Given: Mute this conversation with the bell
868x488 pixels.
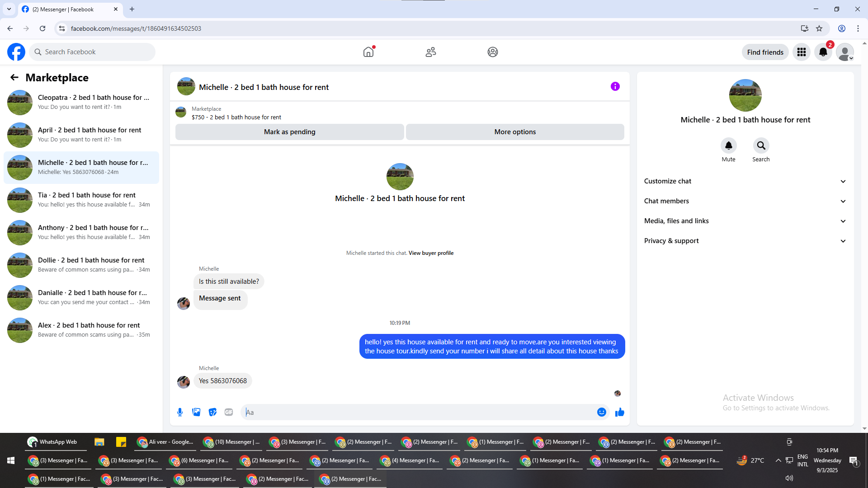Looking at the screenshot, I should [728, 145].
